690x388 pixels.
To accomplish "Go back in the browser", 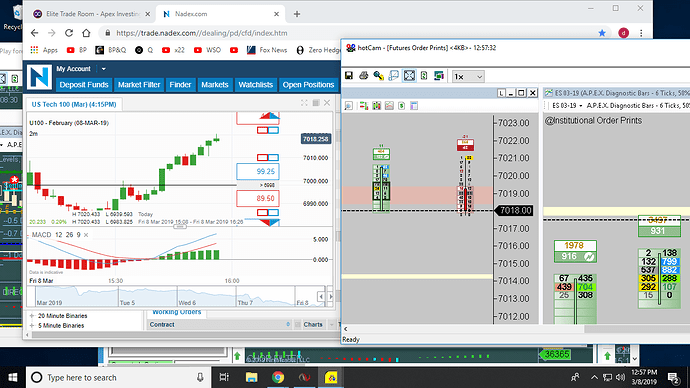I will [34, 33].
